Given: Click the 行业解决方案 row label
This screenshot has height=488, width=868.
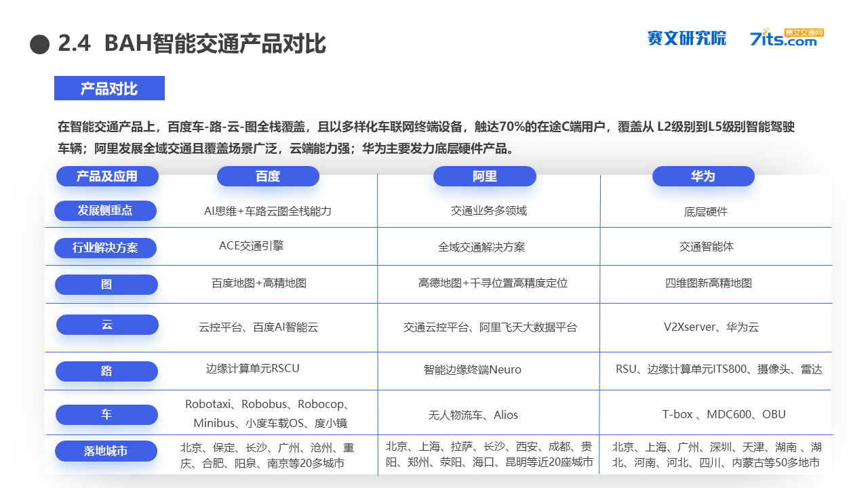Looking at the screenshot, I should (x=105, y=248).
